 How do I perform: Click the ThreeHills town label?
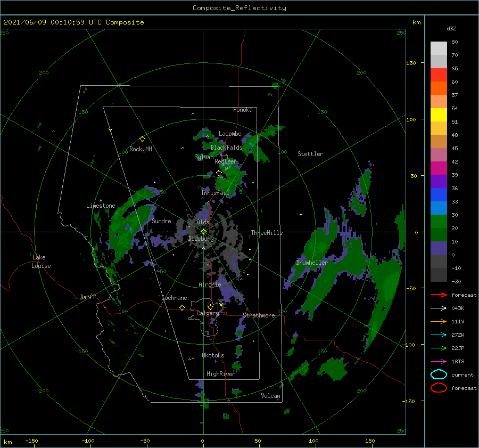pyautogui.click(x=267, y=233)
